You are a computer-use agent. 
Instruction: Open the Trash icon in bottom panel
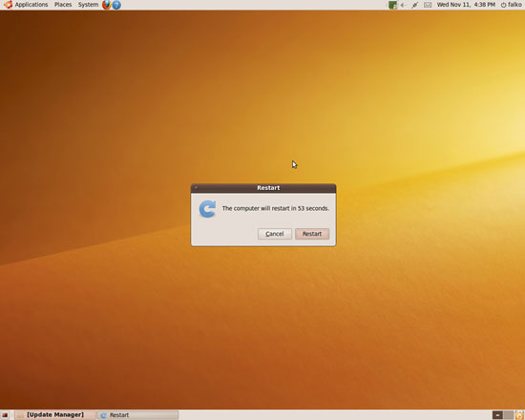(x=519, y=415)
